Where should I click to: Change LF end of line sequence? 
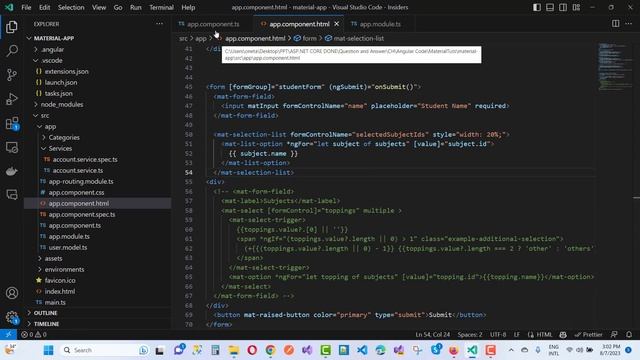517,334
